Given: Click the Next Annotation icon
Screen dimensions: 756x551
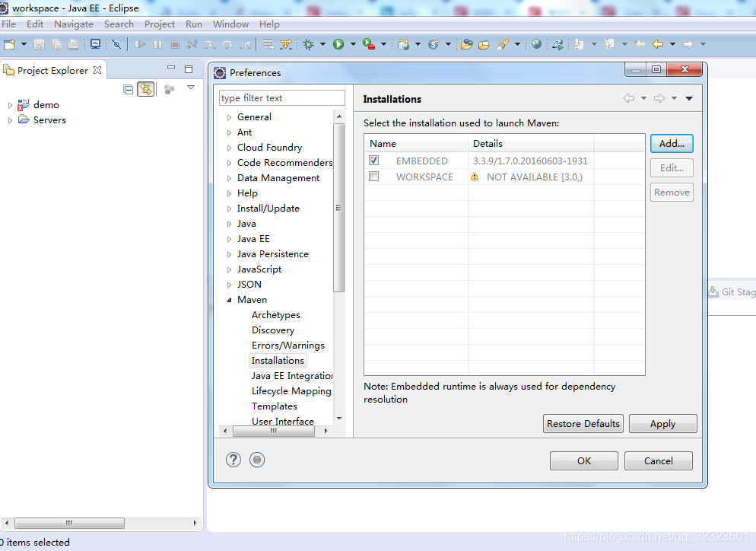Looking at the screenshot, I should click(580, 44).
